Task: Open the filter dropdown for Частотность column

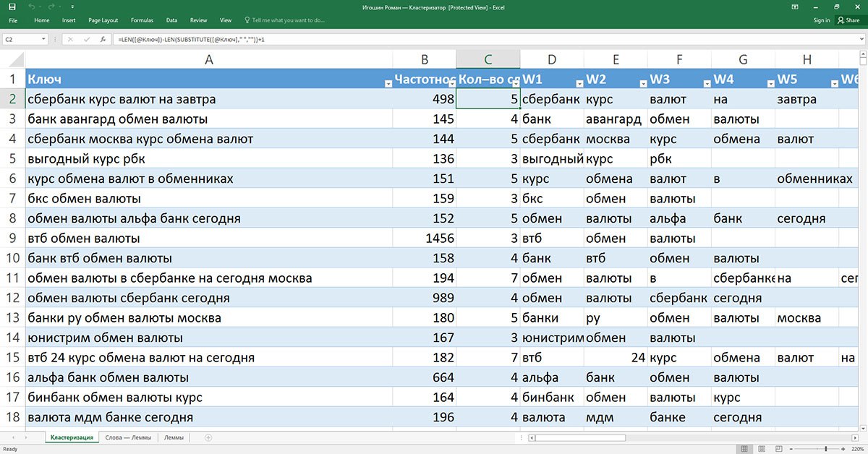Action: (451, 83)
